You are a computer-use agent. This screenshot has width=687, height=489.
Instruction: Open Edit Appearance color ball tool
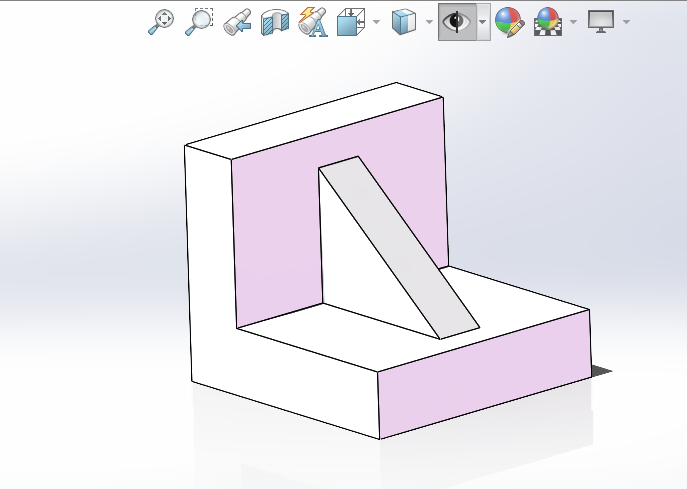click(x=509, y=21)
